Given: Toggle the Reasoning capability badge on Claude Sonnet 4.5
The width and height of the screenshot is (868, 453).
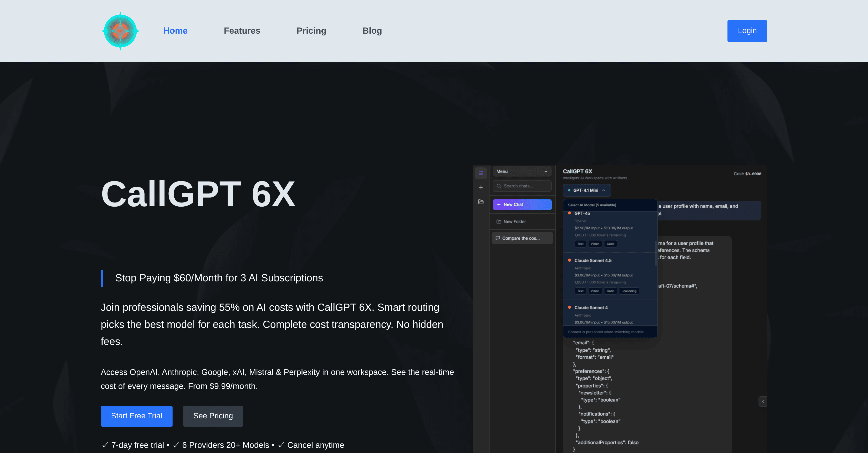Looking at the screenshot, I should pos(629,291).
